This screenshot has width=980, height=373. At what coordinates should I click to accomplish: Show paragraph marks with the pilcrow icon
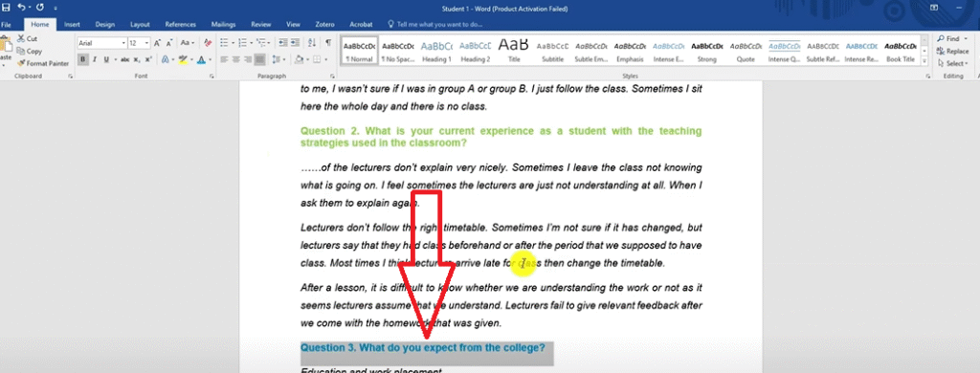328,43
